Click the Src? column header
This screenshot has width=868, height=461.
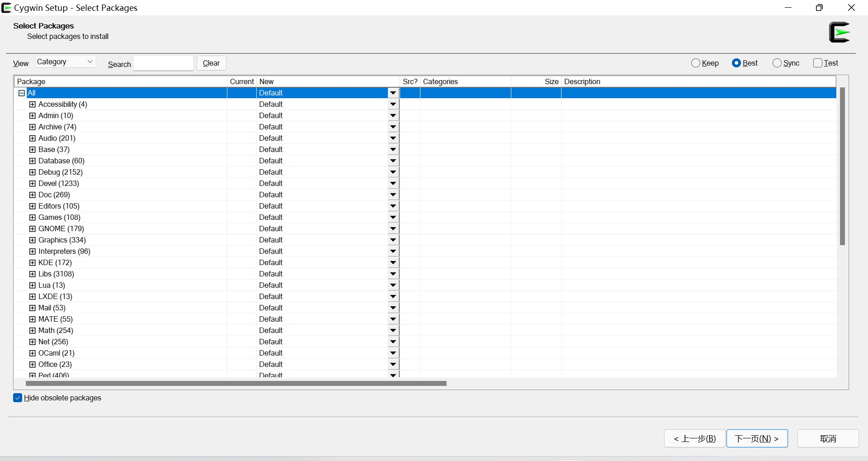pos(410,81)
